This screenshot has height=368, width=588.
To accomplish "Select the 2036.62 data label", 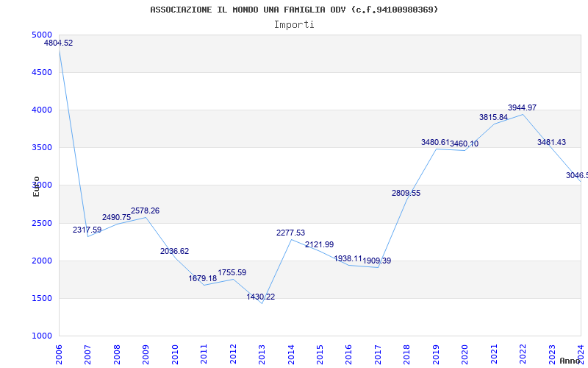I will tap(174, 251).
